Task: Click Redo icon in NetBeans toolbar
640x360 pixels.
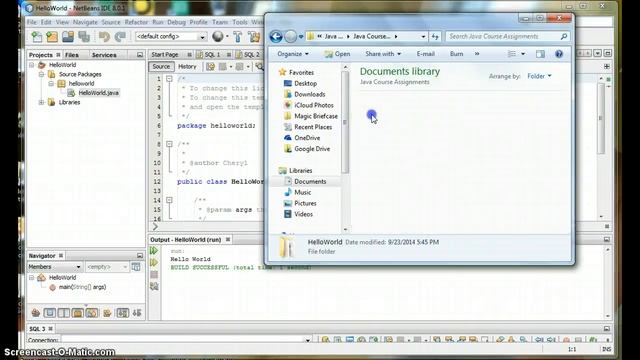Action: point(120,37)
